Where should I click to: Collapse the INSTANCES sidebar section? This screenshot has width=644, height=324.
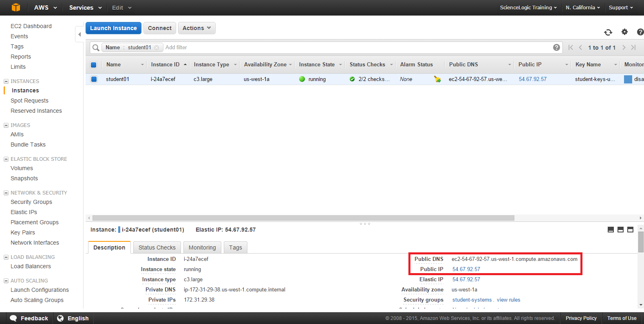pos(6,81)
